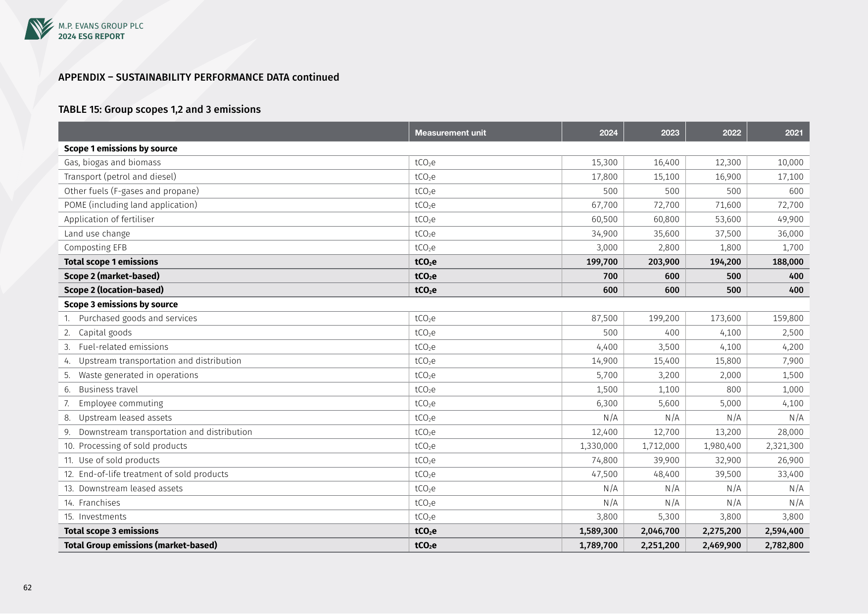Select the 'Waste generated in operations' row label

pyautogui.click(x=139, y=375)
